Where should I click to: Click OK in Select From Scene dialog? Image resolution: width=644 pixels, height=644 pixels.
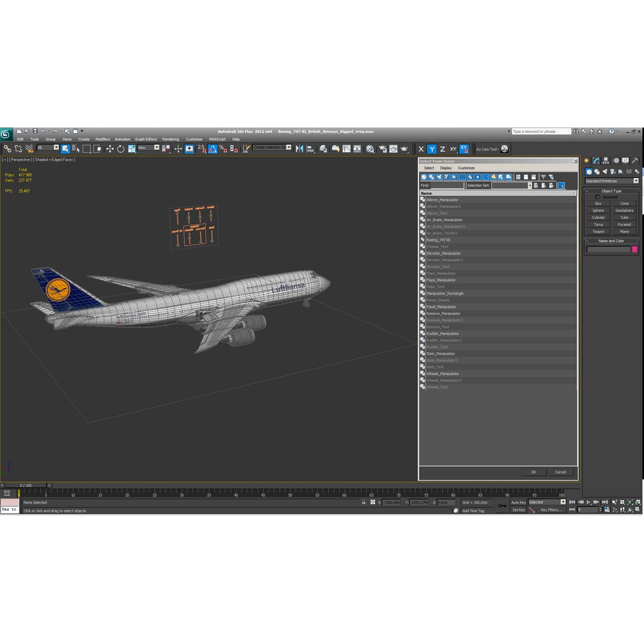click(x=533, y=472)
